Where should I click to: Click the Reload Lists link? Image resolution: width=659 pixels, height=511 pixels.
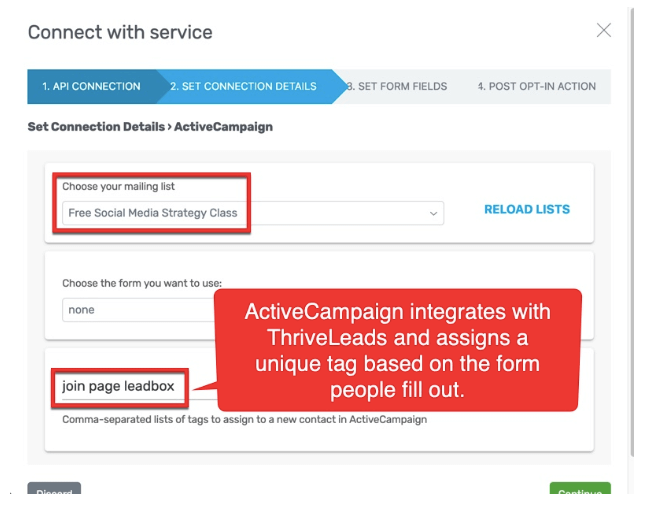pyautogui.click(x=526, y=210)
